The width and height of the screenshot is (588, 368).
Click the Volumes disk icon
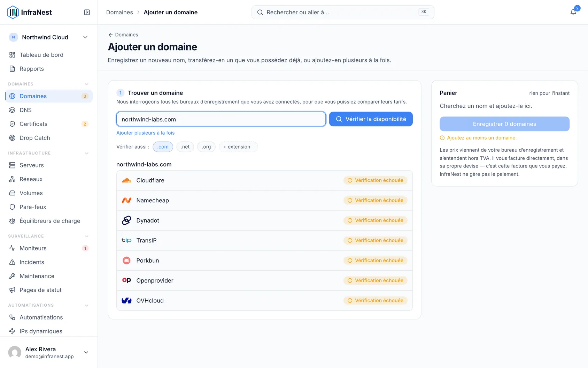pos(12,193)
